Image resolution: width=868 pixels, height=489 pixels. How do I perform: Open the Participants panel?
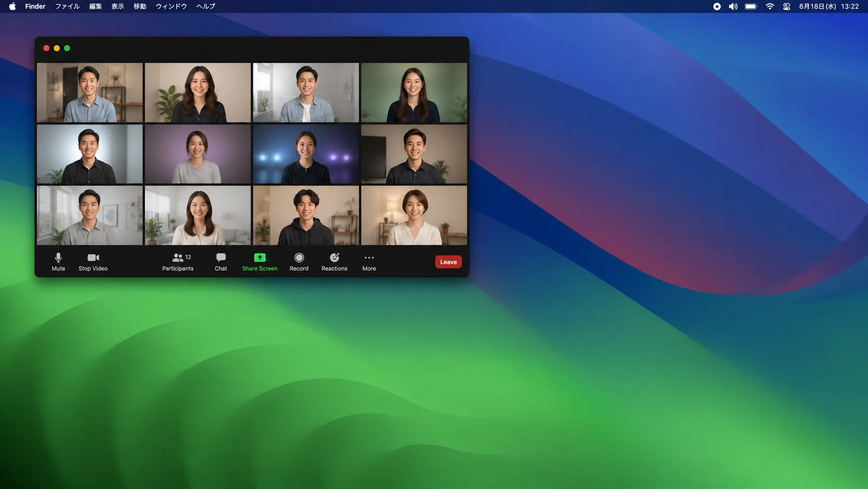click(x=178, y=262)
